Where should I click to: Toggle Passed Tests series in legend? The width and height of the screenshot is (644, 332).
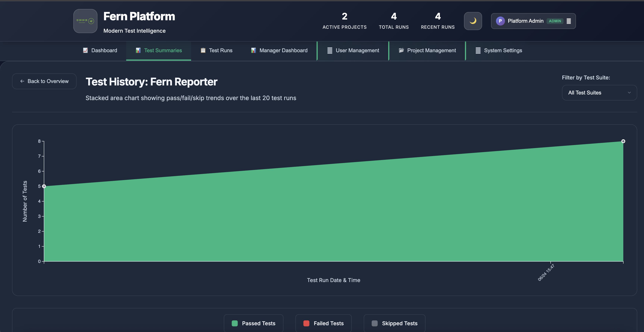tap(254, 323)
